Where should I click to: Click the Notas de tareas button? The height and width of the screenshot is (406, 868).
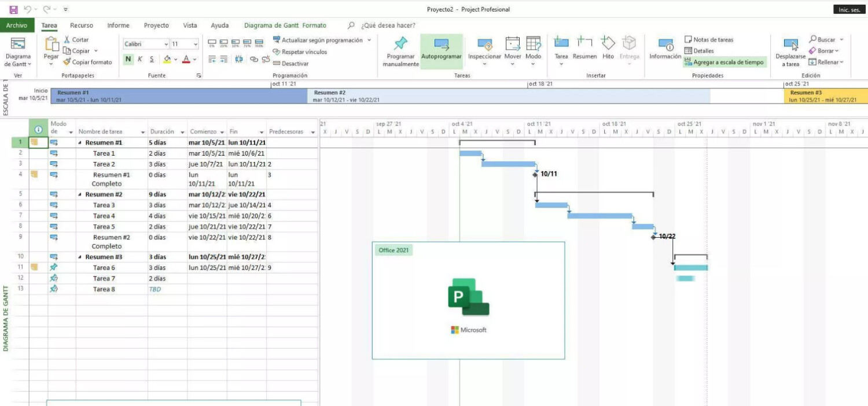coord(709,40)
